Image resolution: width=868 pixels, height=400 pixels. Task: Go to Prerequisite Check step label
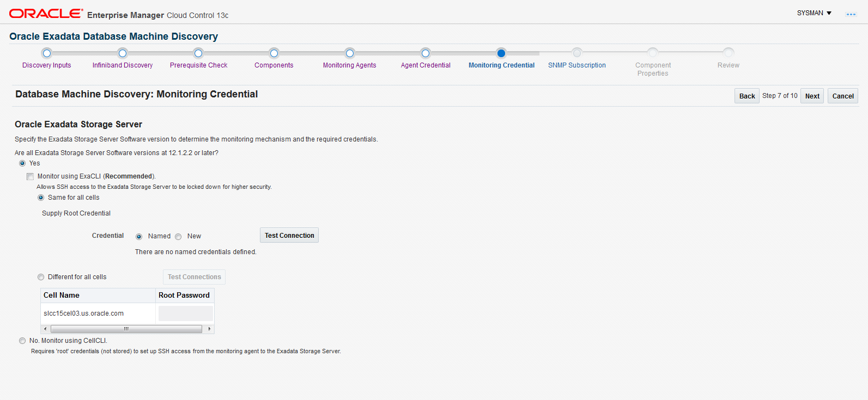199,65
